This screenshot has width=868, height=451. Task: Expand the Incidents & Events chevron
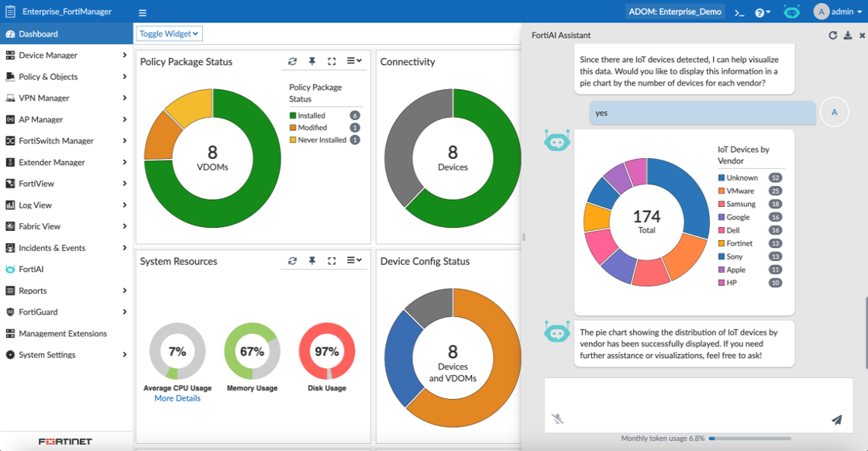(x=125, y=248)
